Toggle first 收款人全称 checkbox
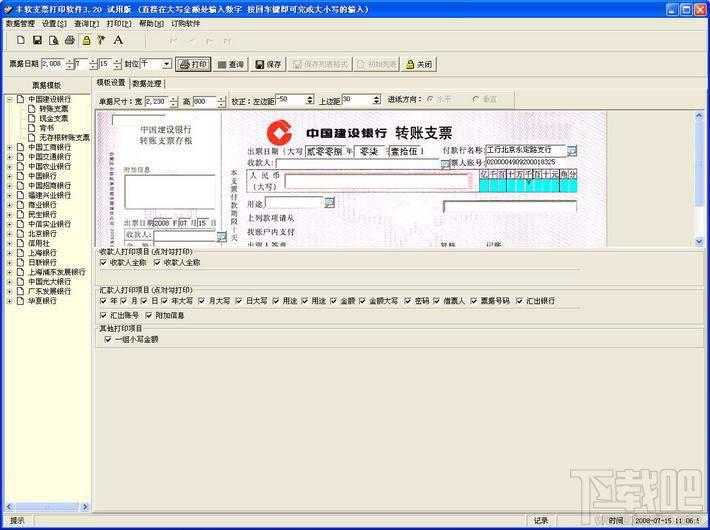 pos(103,262)
